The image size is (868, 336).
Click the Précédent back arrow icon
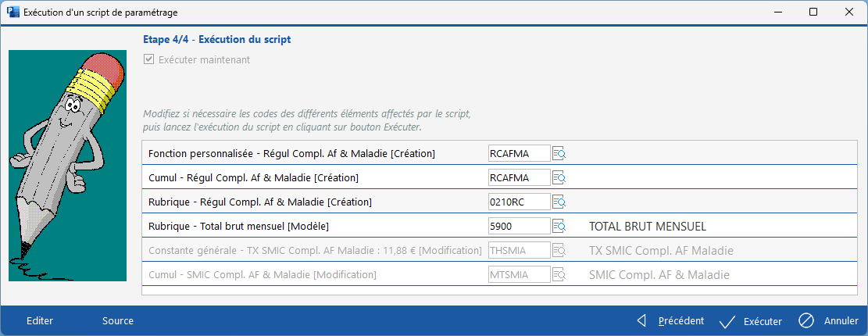(x=642, y=320)
